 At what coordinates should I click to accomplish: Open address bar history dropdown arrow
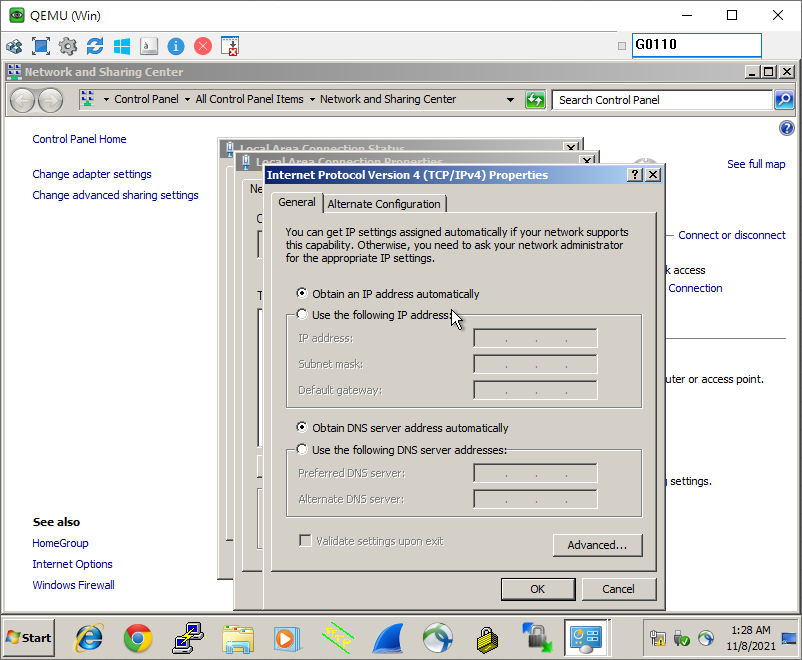[510, 100]
